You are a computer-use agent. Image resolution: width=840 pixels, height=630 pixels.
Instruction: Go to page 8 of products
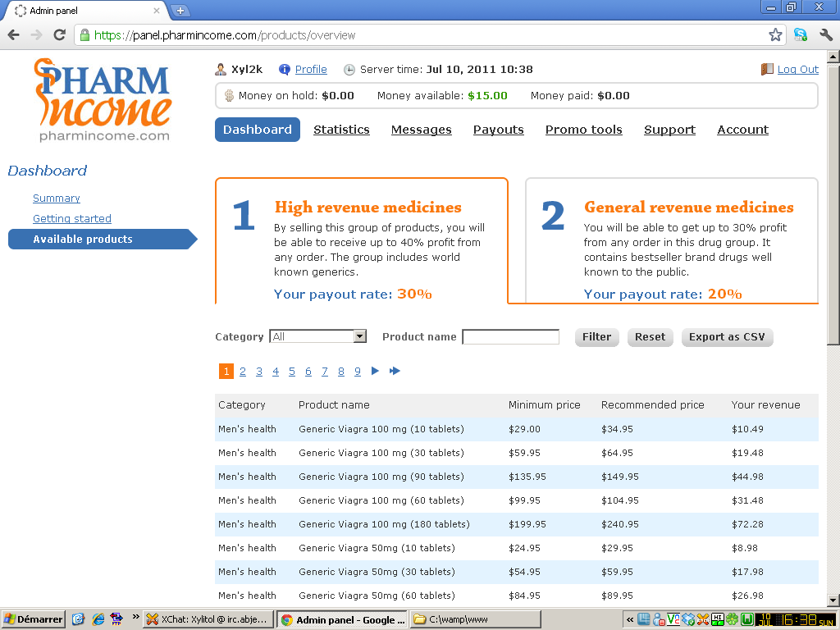point(340,372)
